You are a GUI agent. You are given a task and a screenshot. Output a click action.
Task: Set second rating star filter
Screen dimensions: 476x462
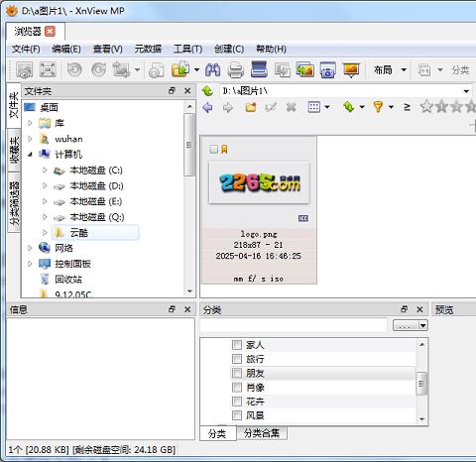click(x=441, y=107)
